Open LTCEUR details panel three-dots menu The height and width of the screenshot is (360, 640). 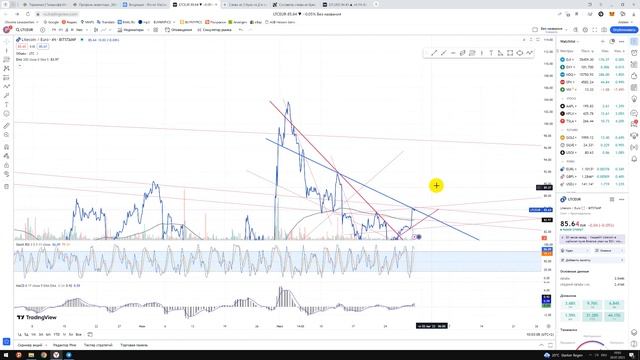click(622, 199)
